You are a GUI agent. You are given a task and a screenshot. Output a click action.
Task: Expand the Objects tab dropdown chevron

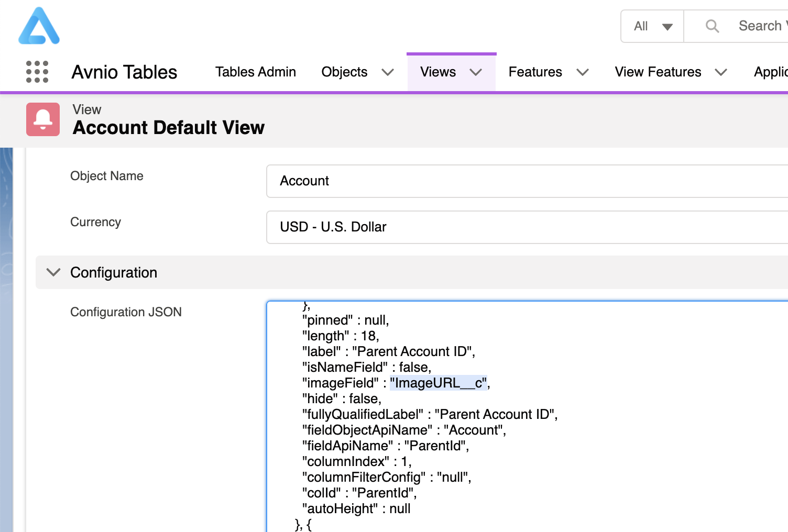(388, 72)
